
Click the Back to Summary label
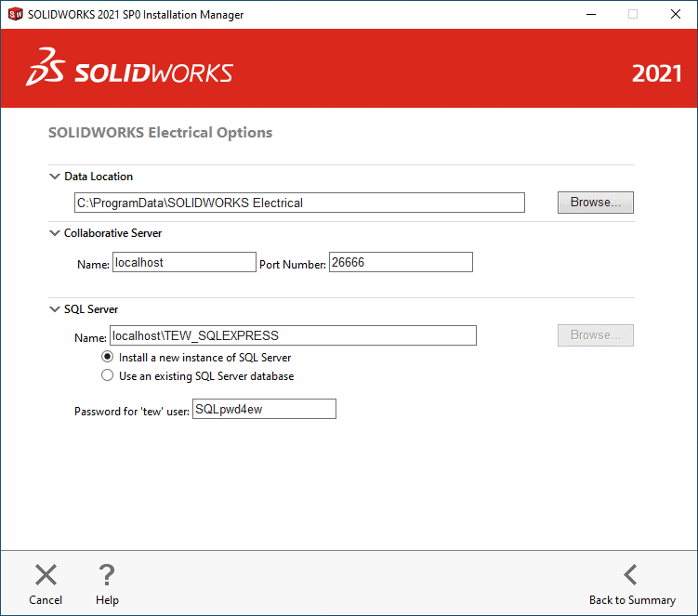(632, 600)
